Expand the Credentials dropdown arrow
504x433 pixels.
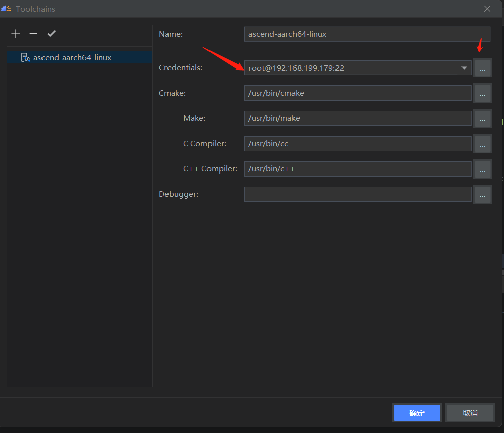tap(464, 68)
